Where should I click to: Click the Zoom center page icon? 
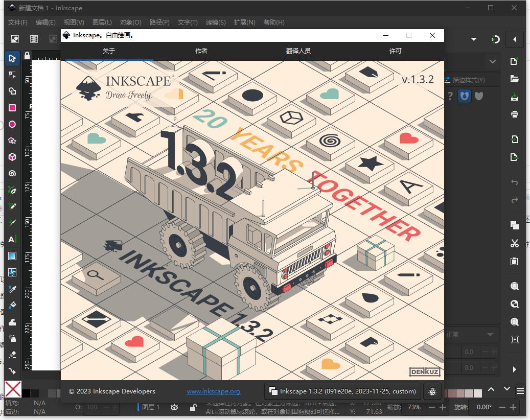[x=515, y=340]
